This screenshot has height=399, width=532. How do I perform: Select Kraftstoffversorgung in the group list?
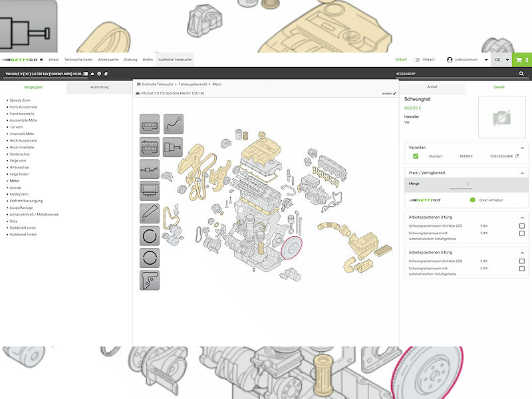(x=26, y=201)
